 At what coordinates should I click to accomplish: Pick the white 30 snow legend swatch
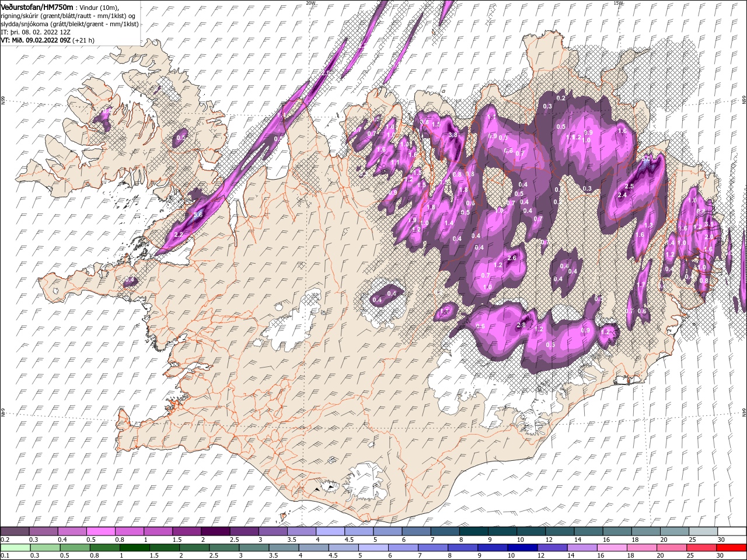(731, 531)
